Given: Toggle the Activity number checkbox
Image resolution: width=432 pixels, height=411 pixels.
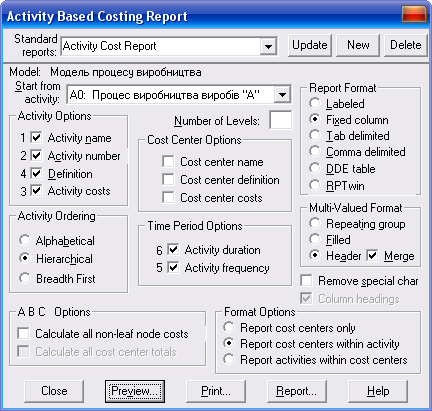Looking at the screenshot, I should pyautogui.click(x=36, y=155).
